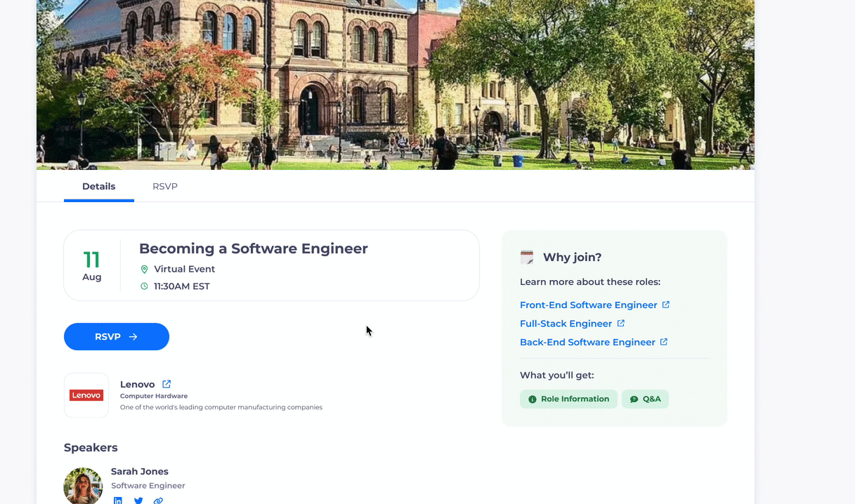
Task: Click the clock icon by 11:30AM EST
Action: coord(145,286)
